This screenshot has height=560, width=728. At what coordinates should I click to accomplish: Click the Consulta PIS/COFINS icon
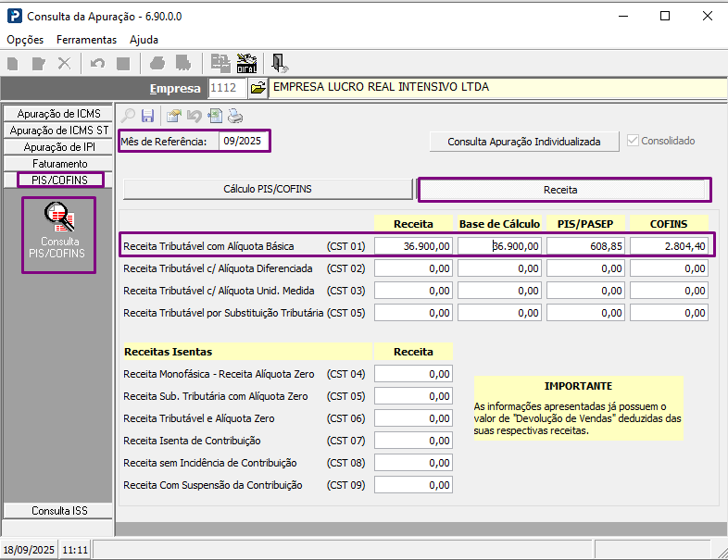[x=59, y=234]
